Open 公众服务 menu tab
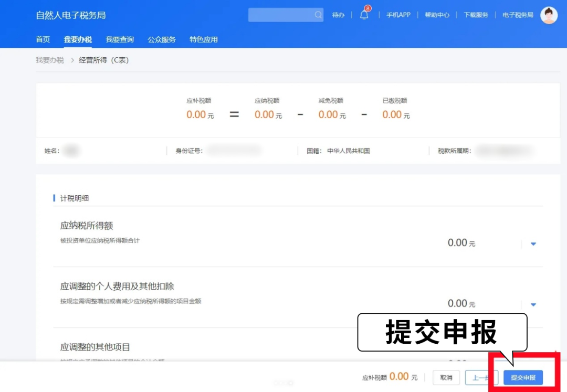Image resolution: width=567 pixels, height=392 pixels. [x=162, y=39]
